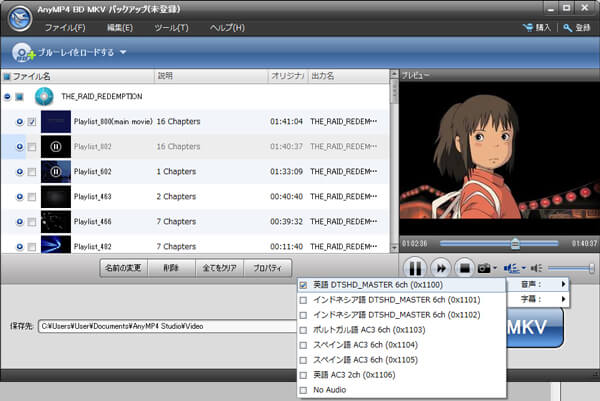Open the ファイル(F) menu

click(x=65, y=28)
